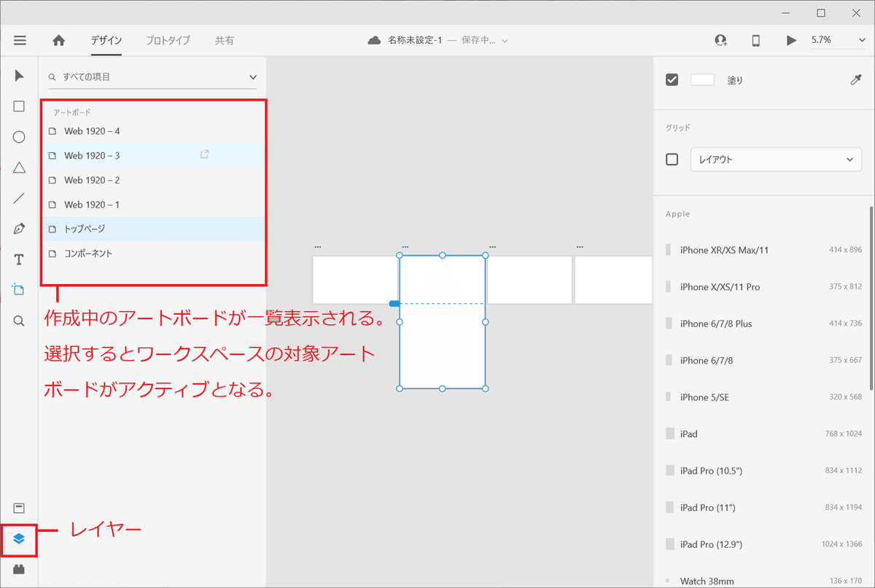Open the hamburger main menu
Viewport: 875px width, 588px height.
pos(19,41)
